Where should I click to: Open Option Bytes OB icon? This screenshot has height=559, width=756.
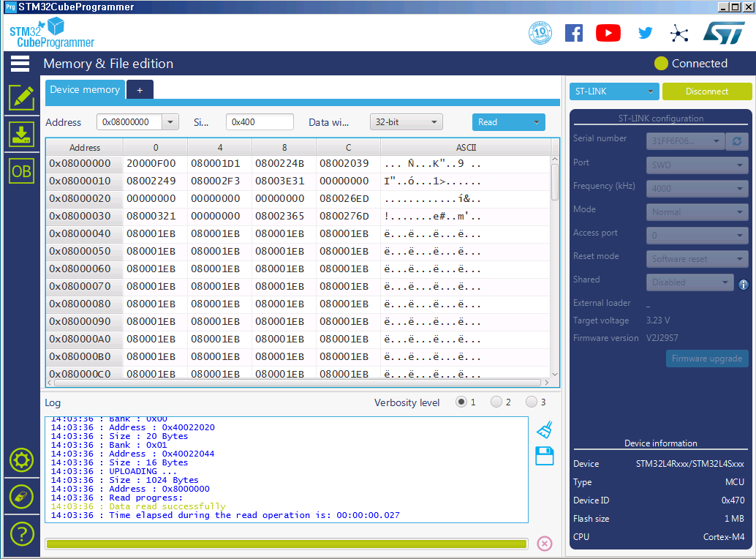click(x=21, y=171)
